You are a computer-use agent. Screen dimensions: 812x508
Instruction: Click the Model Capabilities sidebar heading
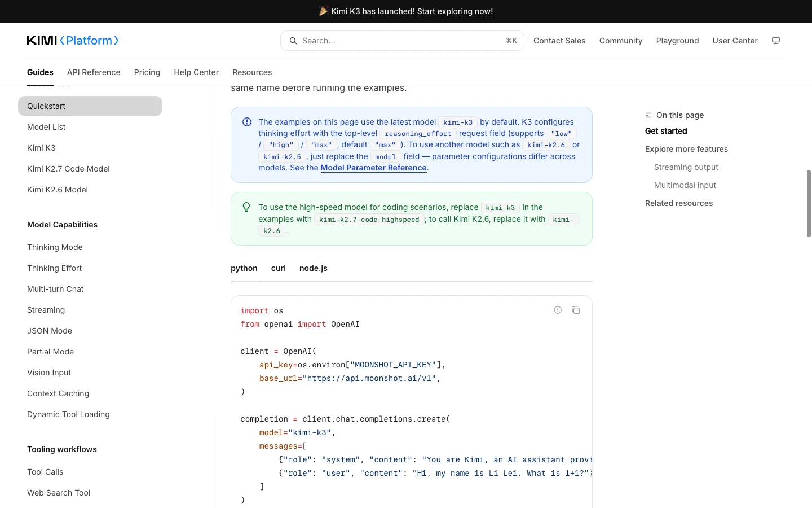click(62, 225)
